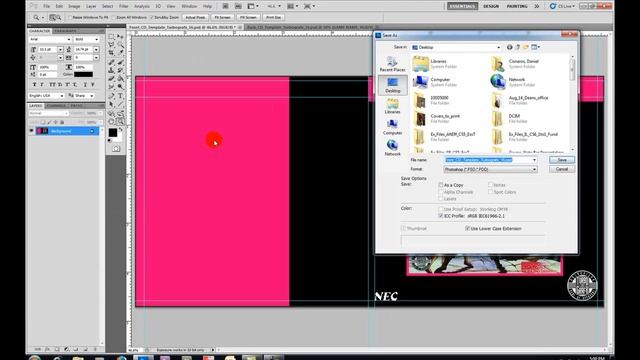Select the Quick Selection tool
Screen dimensions: 640x360
point(121,45)
